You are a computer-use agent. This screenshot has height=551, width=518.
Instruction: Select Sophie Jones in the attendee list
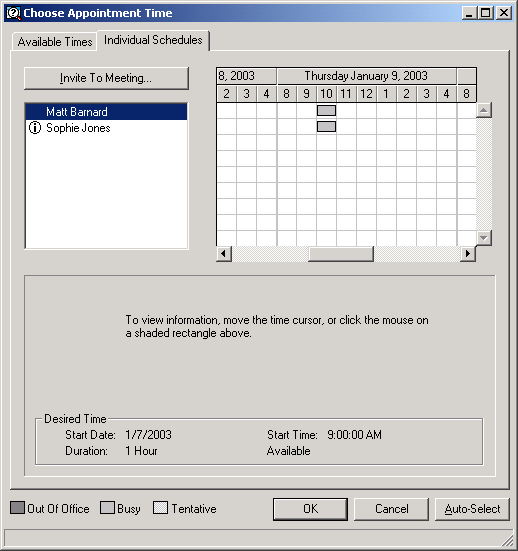coord(106,128)
